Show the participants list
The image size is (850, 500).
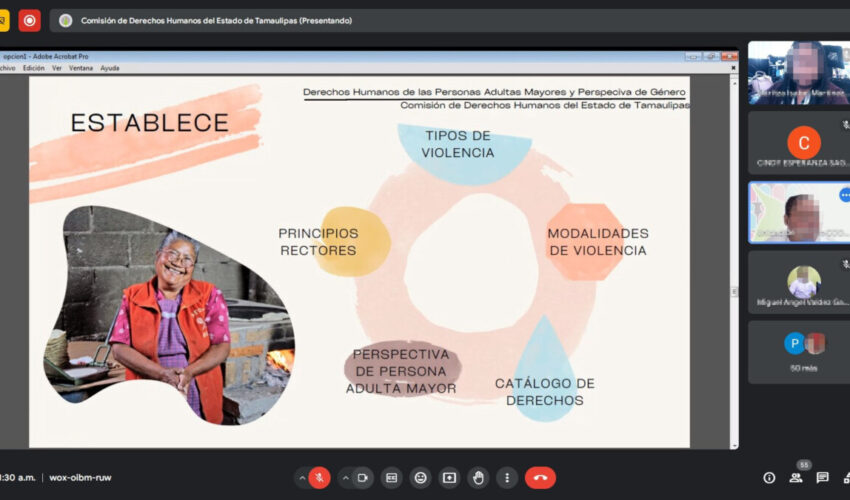[796, 478]
